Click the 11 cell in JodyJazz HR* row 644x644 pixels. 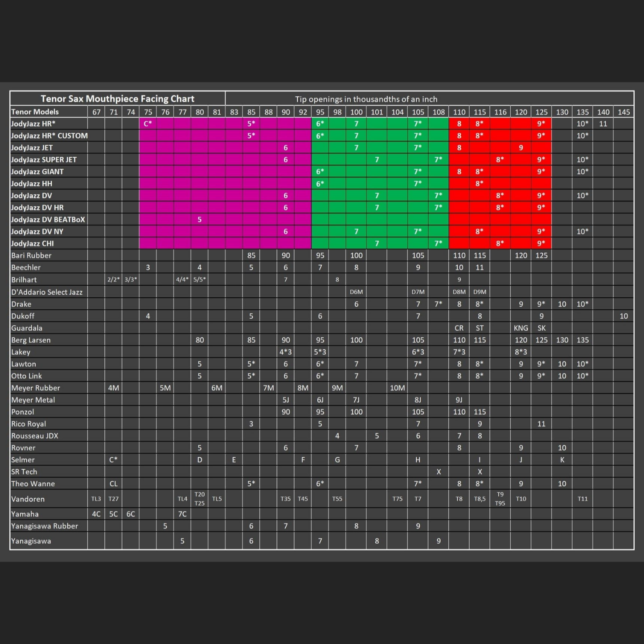click(603, 124)
